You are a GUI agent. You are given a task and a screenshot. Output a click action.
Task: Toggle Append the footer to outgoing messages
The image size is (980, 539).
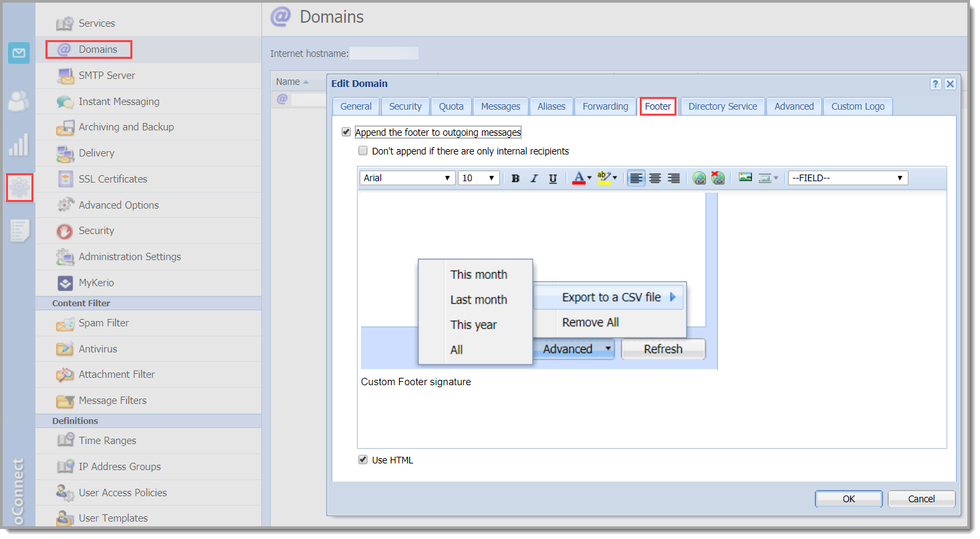346,132
